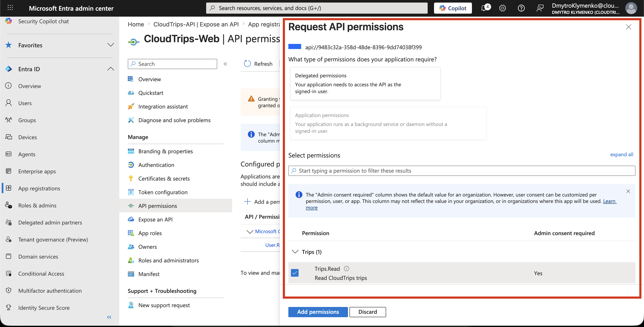Click the Discard button
This screenshot has height=327, width=644.
click(368, 312)
